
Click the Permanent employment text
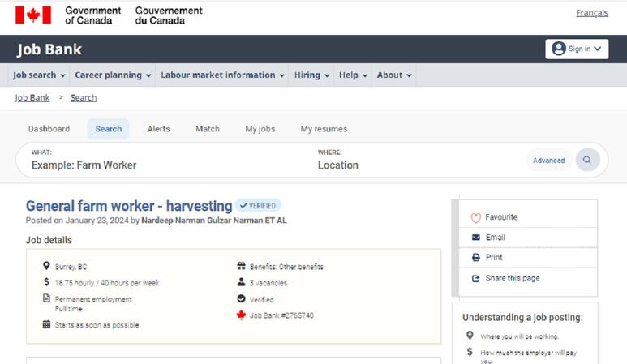click(93, 299)
